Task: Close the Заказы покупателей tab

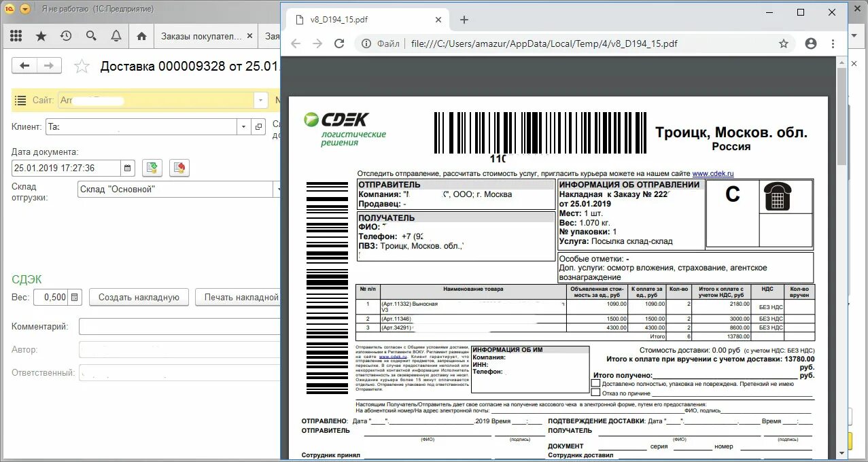Action: pos(249,36)
